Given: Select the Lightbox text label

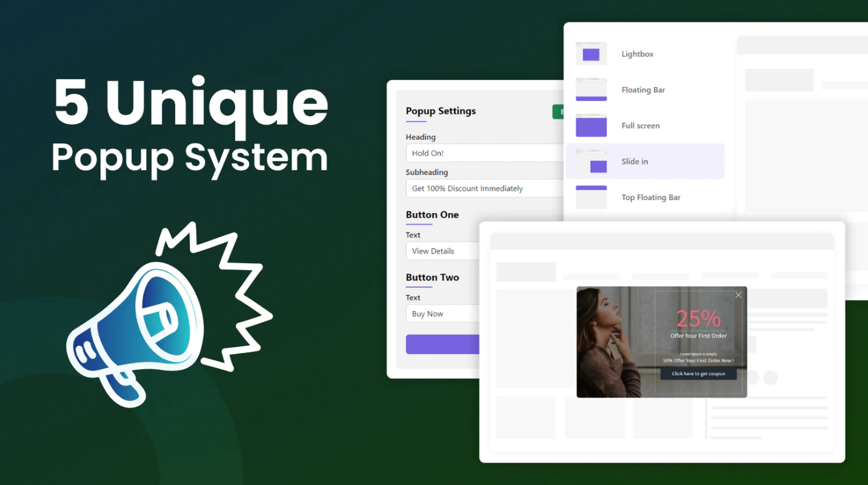Looking at the screenshot, I should click(x=637, y=54).
